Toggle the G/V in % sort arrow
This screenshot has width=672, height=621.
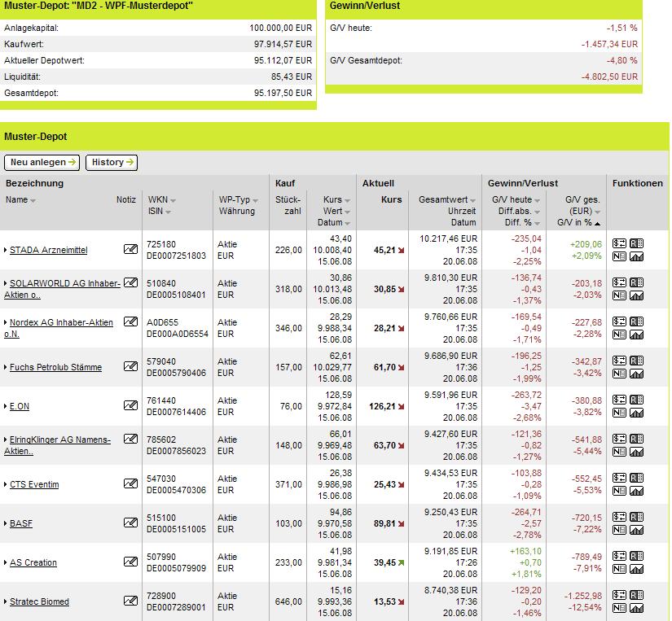coord(597,224)
